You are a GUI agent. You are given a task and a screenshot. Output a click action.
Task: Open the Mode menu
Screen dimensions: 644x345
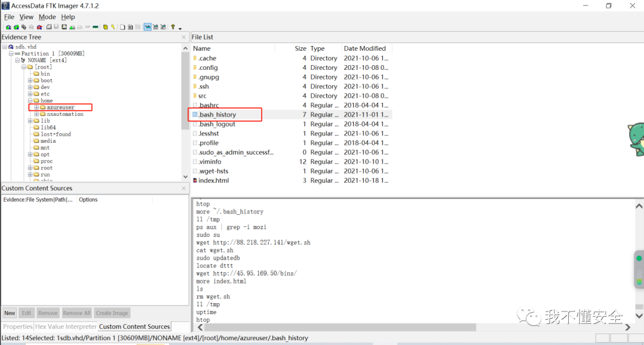pos(47,17)
